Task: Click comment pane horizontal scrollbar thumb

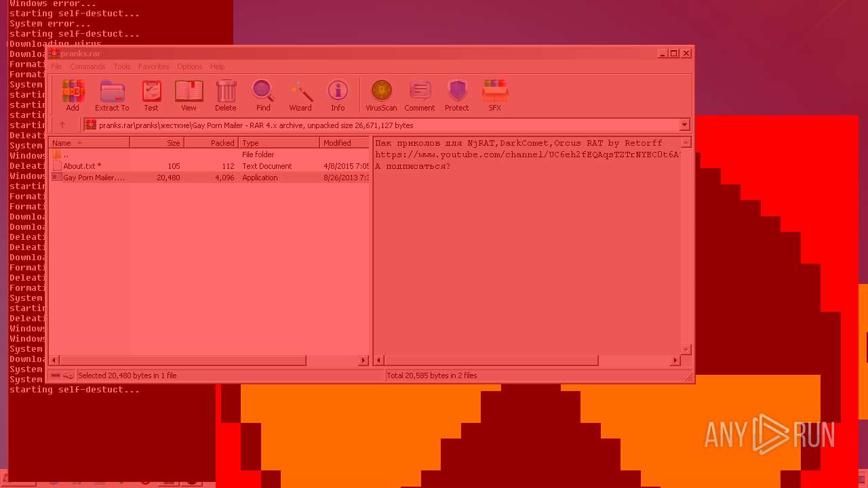Action: (x=492, y=361)
